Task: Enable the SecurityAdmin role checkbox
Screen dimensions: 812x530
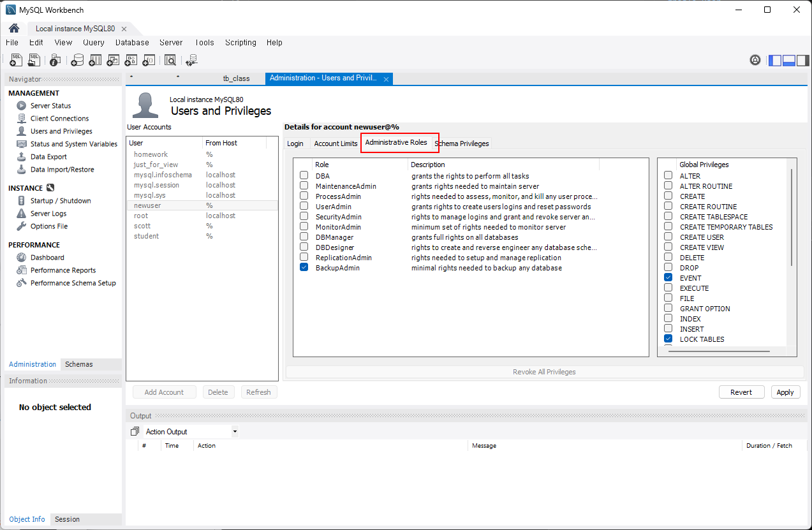Action: pyautogui.click(x=304, y=217)
